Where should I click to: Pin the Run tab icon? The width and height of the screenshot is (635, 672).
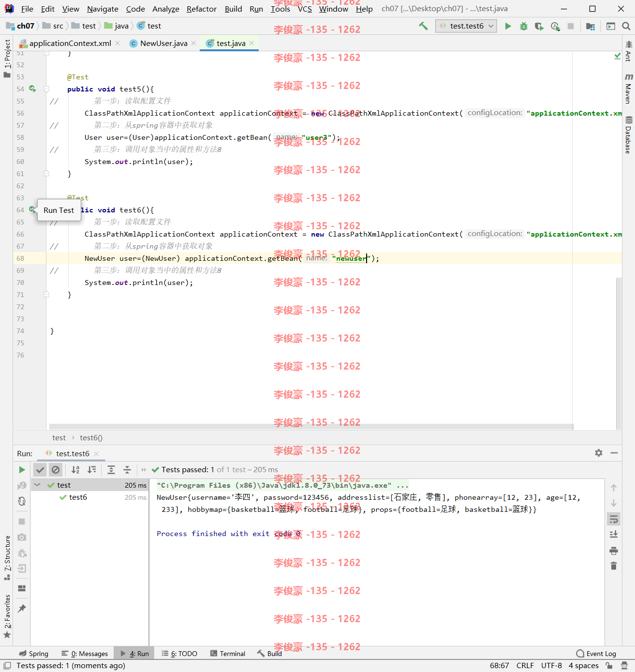tap(22, 609)
